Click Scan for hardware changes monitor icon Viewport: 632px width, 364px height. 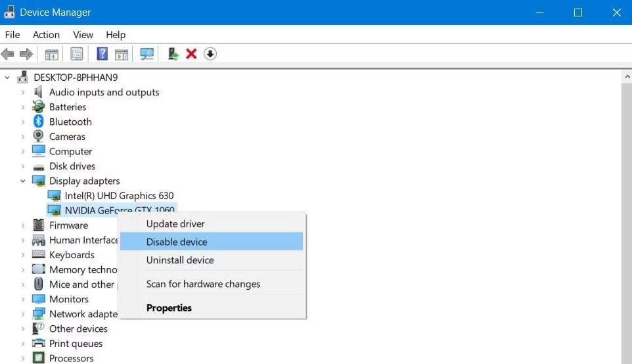147,54
